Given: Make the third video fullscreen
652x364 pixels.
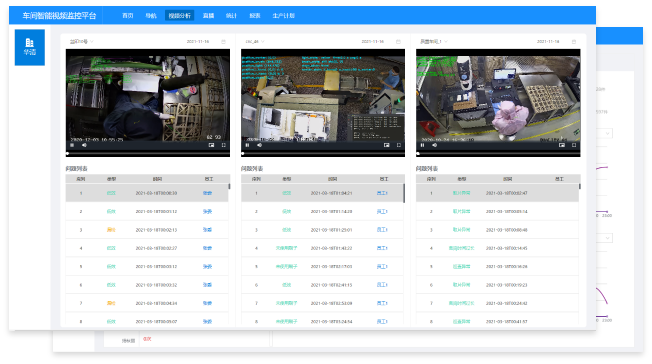Looking at the screenshot, I should pos(574,145).
